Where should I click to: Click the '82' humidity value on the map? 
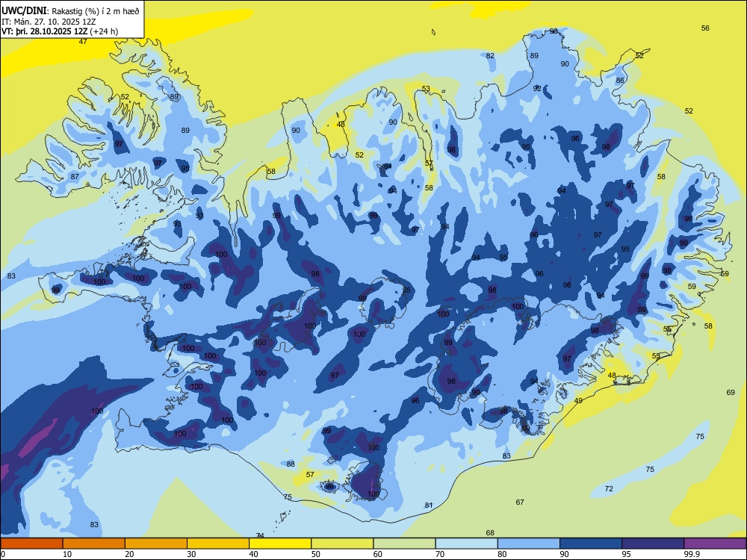pyautogui.click(x=490, y=56)
